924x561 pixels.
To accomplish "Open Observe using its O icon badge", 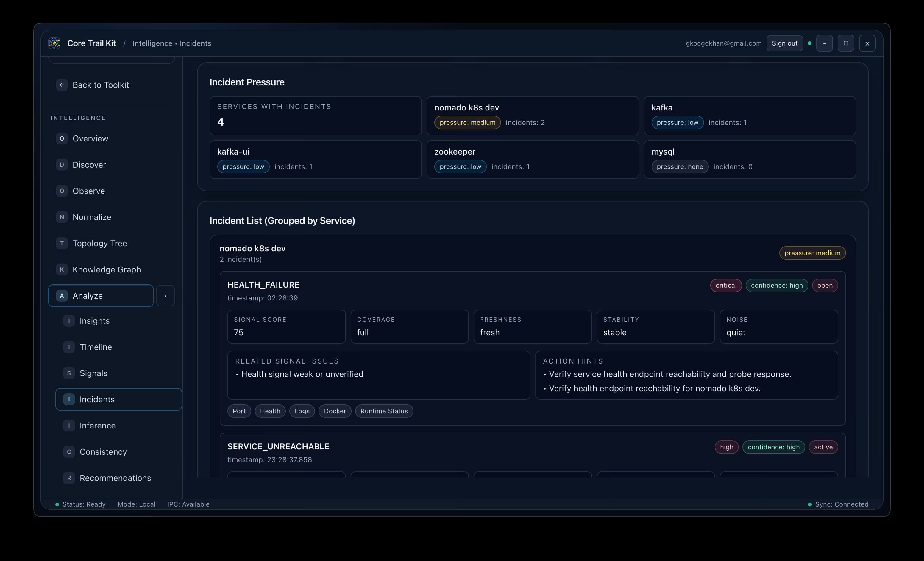I will pos(62,191).
